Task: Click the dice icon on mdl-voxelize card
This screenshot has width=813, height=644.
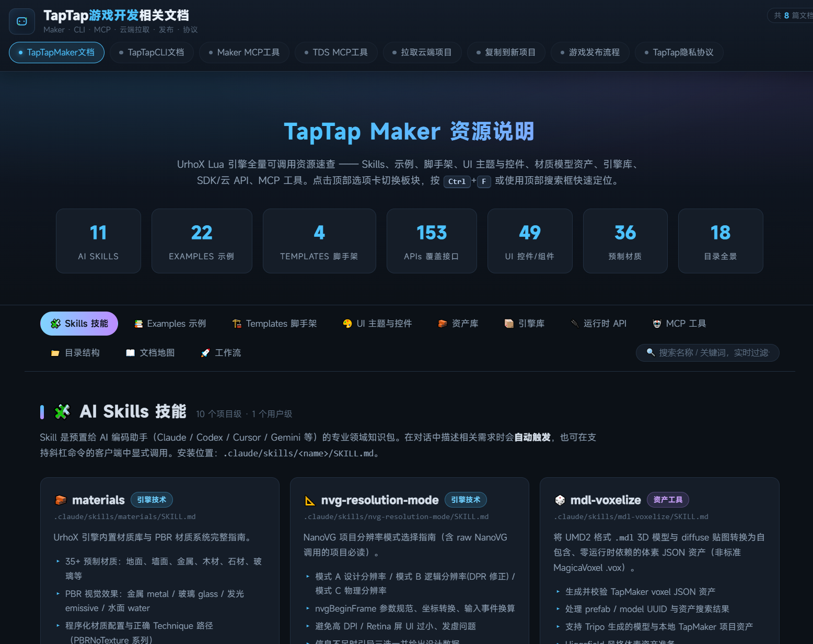Action: 560,500
